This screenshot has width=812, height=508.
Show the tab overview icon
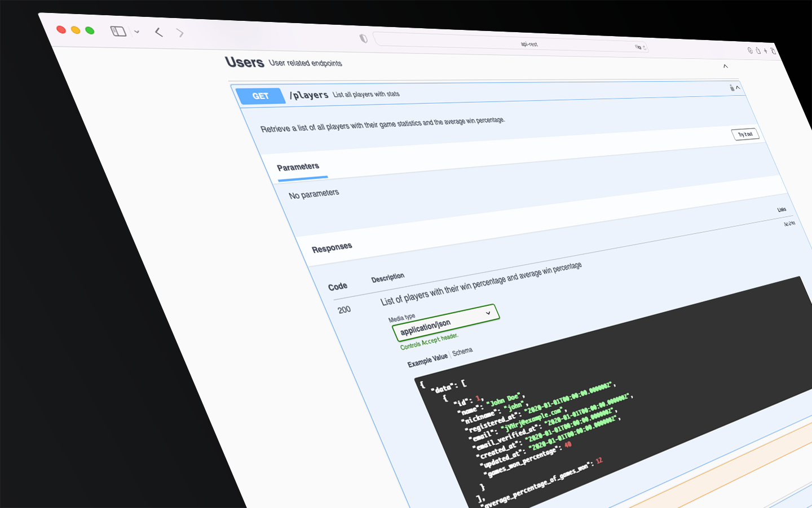773,51
